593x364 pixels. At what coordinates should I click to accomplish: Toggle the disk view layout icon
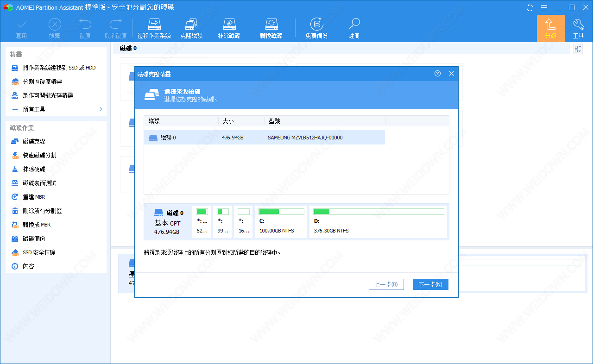coord(578,49)
